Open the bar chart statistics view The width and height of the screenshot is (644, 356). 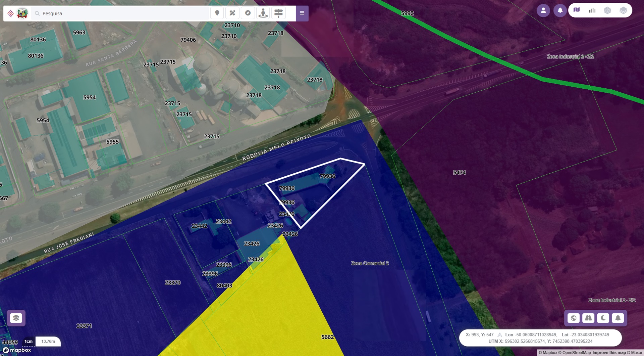[592, 10]
